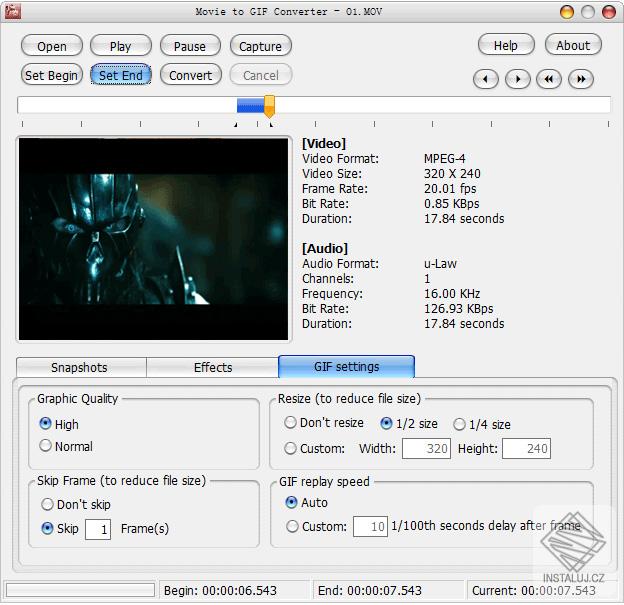This screenshot has width=624, height=605.
Task: Click the 320 X 240 video size value
Action: point(452,174)
